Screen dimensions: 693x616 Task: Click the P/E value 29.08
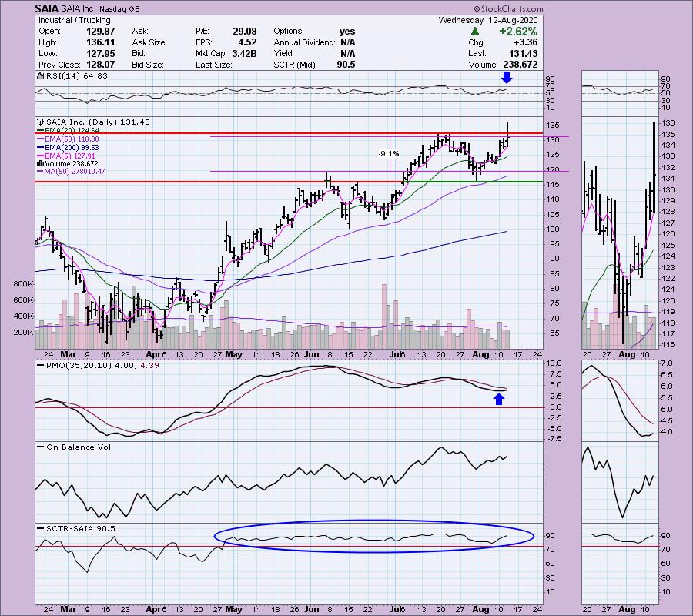245,32
